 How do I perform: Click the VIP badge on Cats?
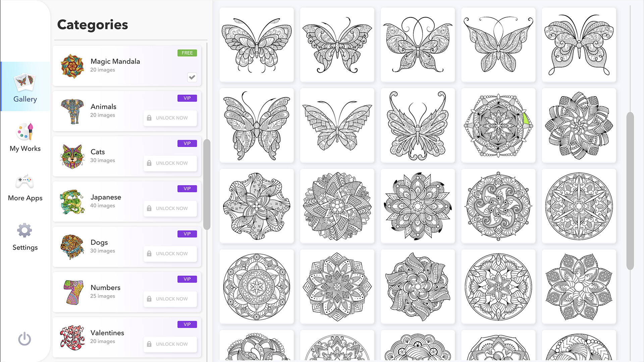[x=187, y=143]
